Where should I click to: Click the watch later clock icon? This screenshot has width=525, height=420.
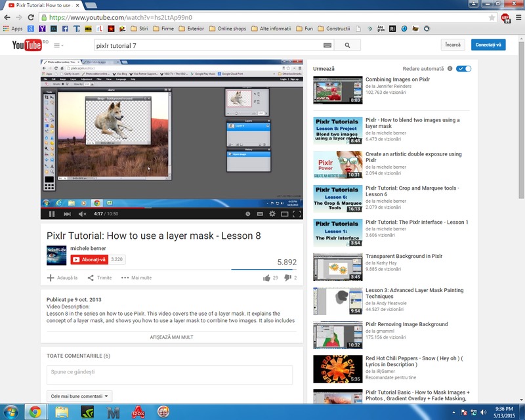[248, 214]
